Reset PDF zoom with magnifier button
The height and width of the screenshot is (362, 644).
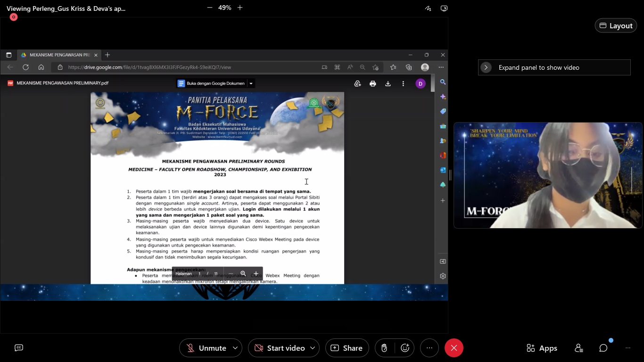coord(243,273)
